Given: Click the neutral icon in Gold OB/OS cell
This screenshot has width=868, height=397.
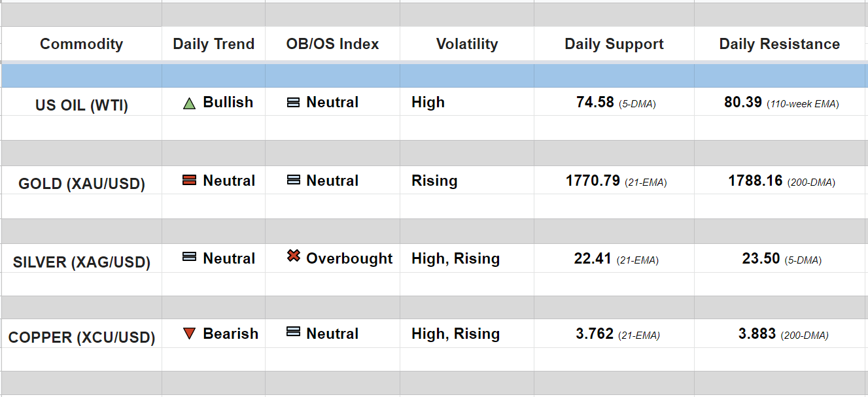Looking at the screenshot, I should (x=294, y=181).
